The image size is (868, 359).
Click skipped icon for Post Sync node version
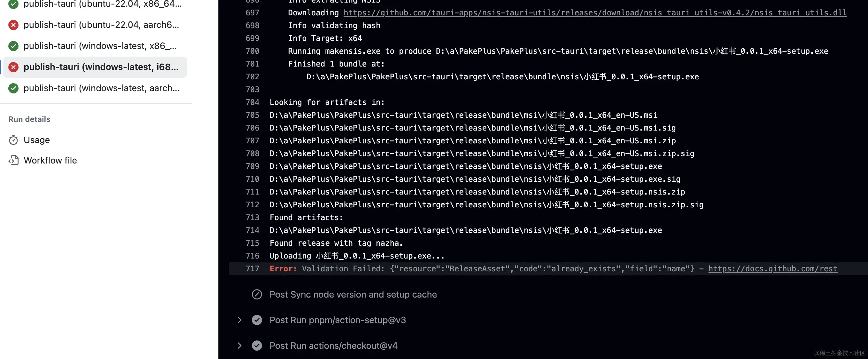click(x=257, y=295)
